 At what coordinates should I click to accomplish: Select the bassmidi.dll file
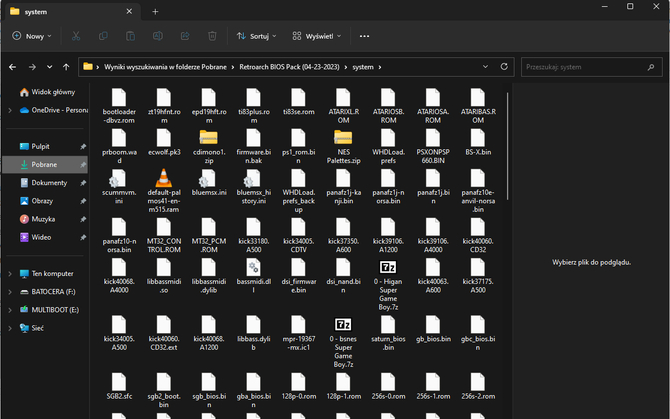(x=253, y=276)
